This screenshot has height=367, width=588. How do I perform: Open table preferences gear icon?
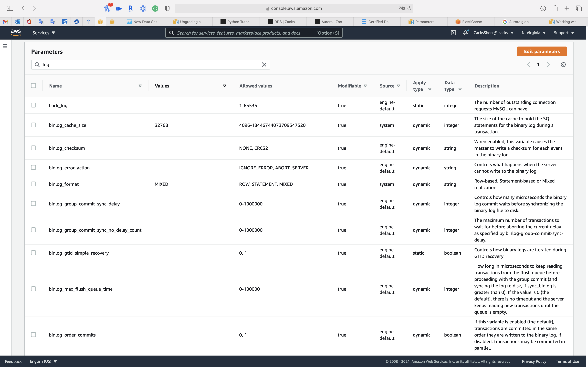[x=563, y=65]
